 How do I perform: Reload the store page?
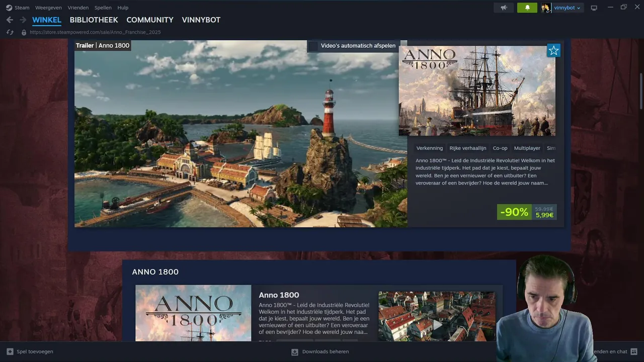click(10, 32)
